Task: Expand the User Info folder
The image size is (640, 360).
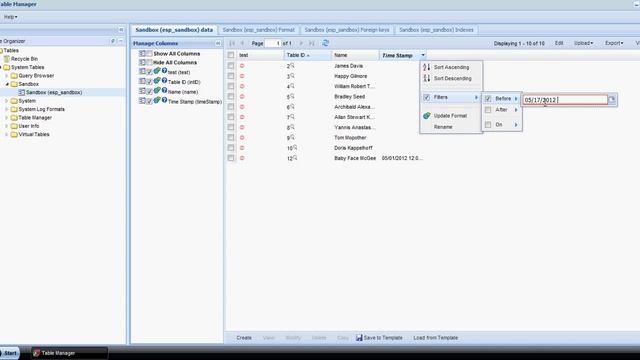Action: click(7, 126)
